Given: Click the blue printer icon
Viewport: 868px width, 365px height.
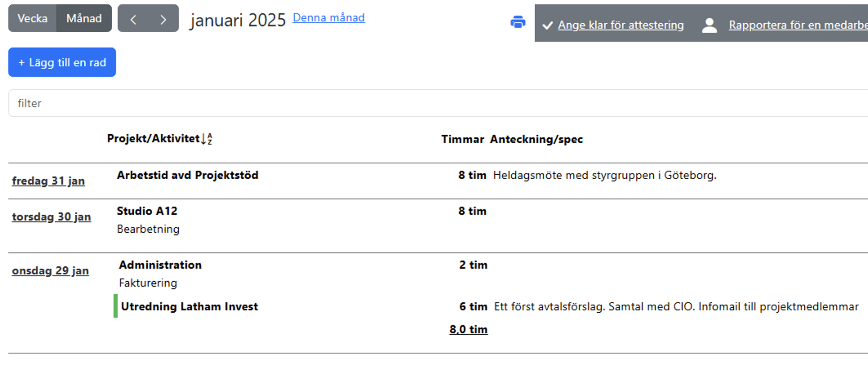Looking at the screenshot, I should 518,22.
